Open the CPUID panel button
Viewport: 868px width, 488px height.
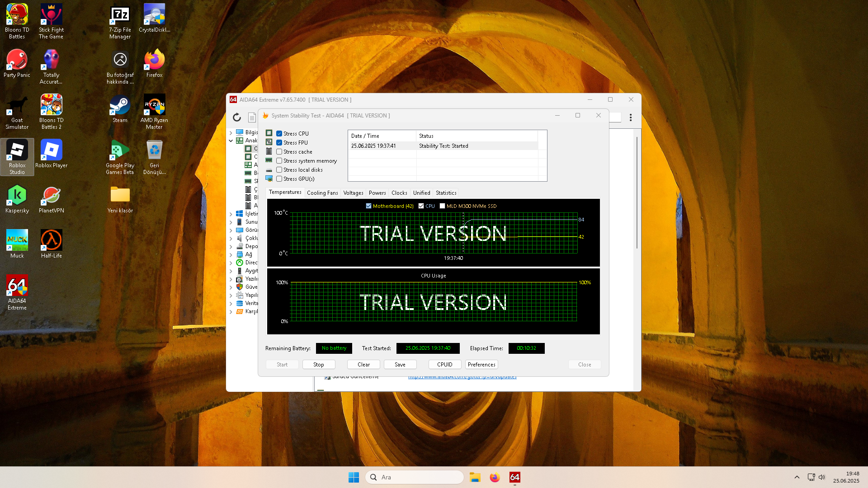tap(445, 365)
